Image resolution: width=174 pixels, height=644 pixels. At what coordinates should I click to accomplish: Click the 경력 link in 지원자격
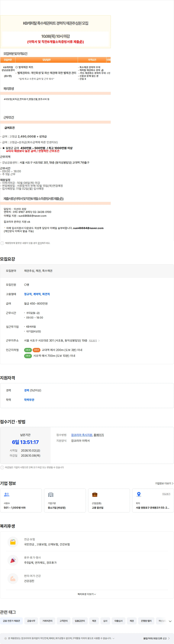click(x=26, y=390)
